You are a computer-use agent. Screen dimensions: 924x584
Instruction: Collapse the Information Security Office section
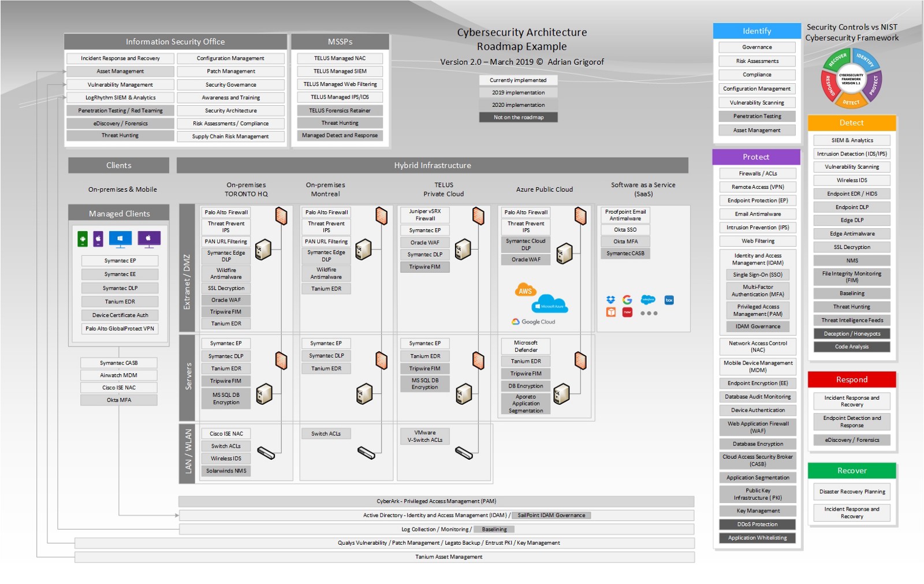point(176,41)
